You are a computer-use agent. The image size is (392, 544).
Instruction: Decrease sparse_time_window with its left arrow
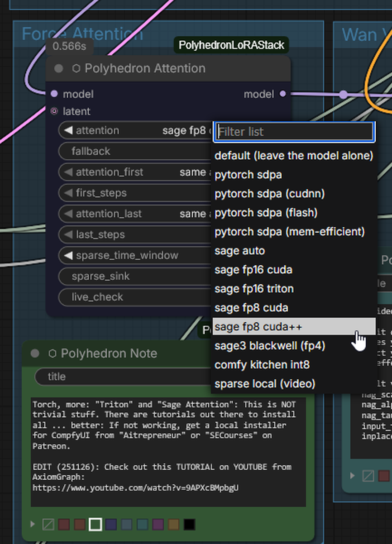(x=68, y=255)
